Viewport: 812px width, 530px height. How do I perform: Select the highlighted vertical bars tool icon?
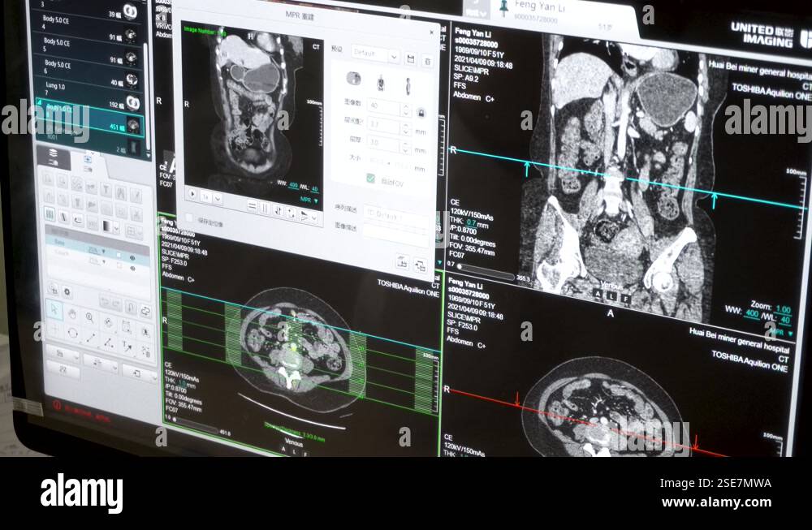(50, 213)
